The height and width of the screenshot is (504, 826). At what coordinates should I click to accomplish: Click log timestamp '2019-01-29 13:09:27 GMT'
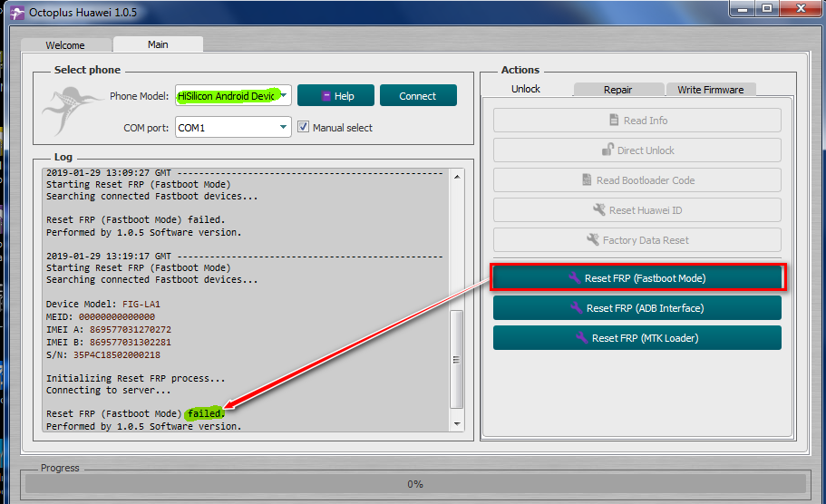[x=109, y=173]
